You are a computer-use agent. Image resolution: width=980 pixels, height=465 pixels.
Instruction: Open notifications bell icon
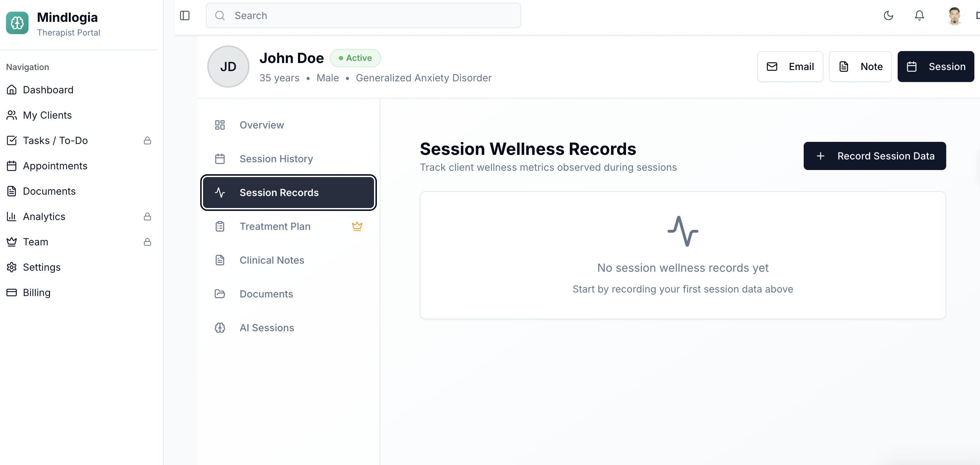(x=919, y=15)
